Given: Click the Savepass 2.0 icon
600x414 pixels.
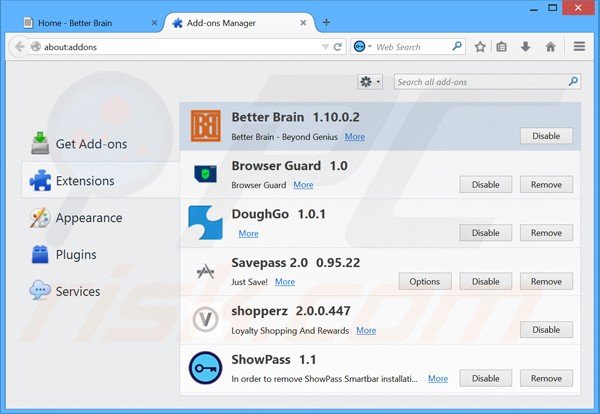Looking at the screenshot, I should (x=205, y=271).
